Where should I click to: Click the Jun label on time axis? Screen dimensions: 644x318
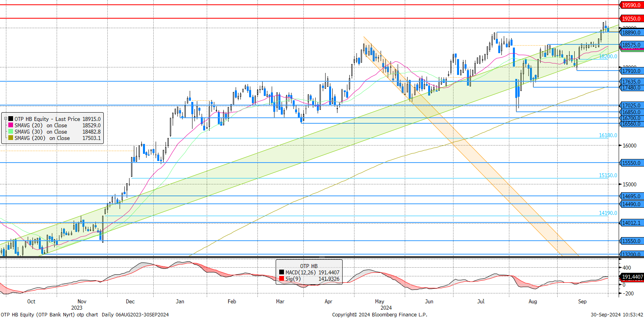(x=429, y=301)
